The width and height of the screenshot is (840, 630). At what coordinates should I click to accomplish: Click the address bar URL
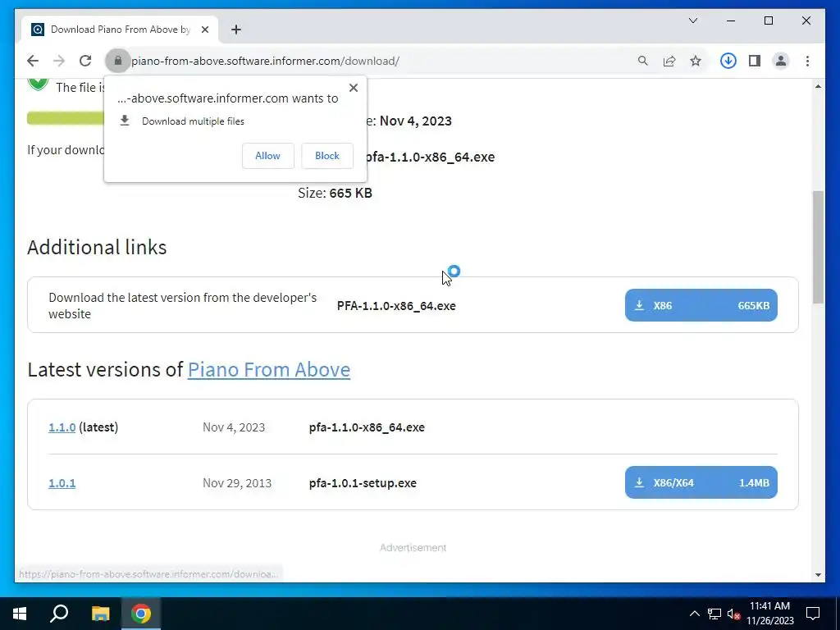265,61
